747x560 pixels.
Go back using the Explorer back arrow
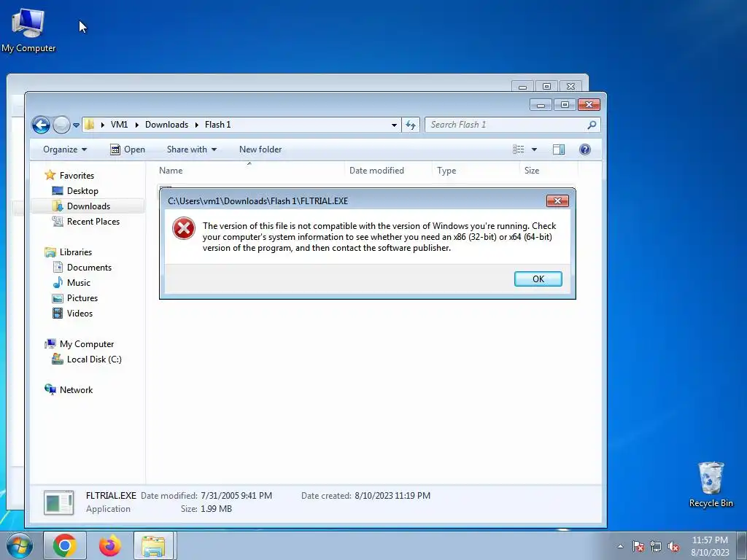[41, 125]
